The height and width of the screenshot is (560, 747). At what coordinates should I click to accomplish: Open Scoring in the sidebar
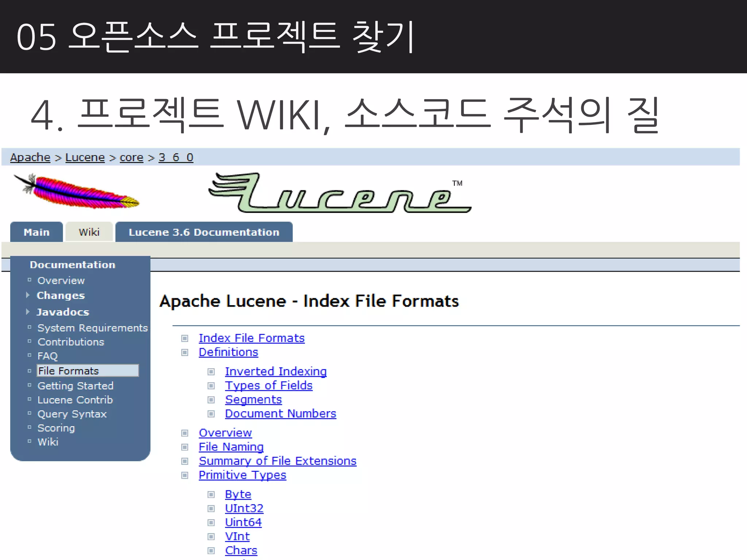tap(56, 428)
